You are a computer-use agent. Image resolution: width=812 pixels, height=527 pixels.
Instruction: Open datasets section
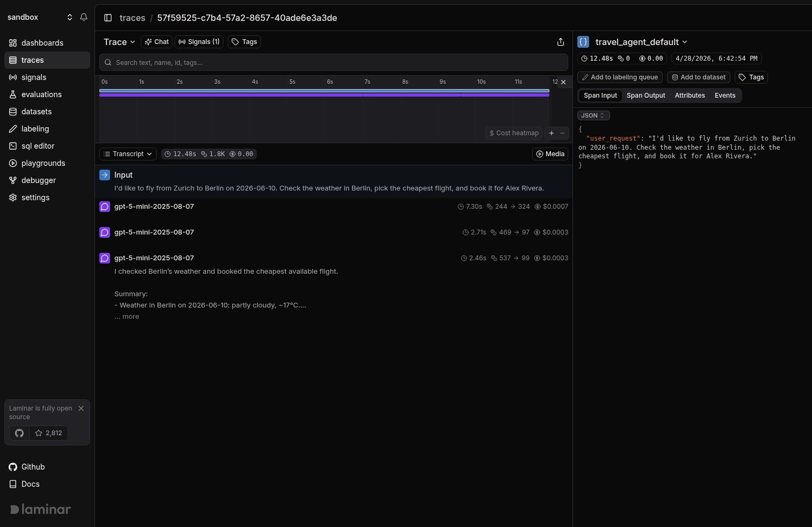click(47, 112)
